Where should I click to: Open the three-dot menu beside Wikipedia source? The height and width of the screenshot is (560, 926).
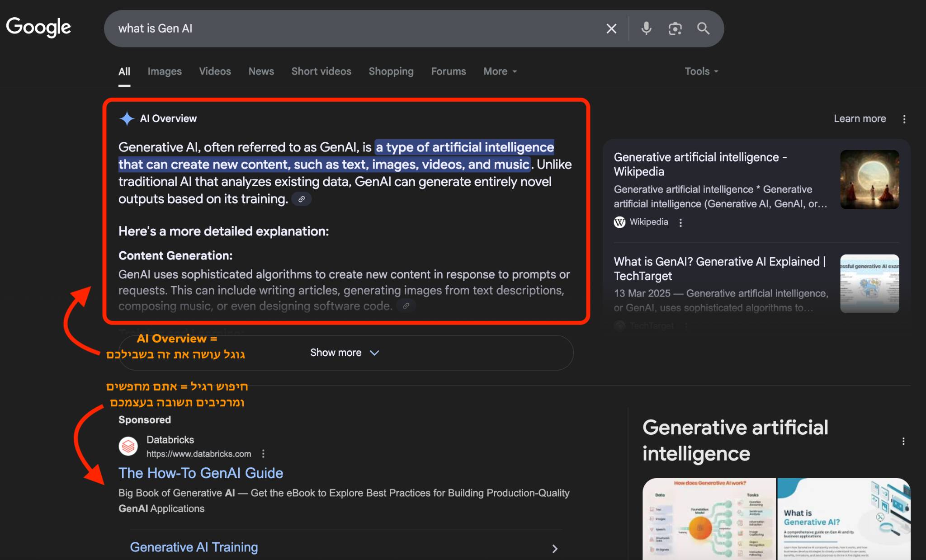click(680, 222)
